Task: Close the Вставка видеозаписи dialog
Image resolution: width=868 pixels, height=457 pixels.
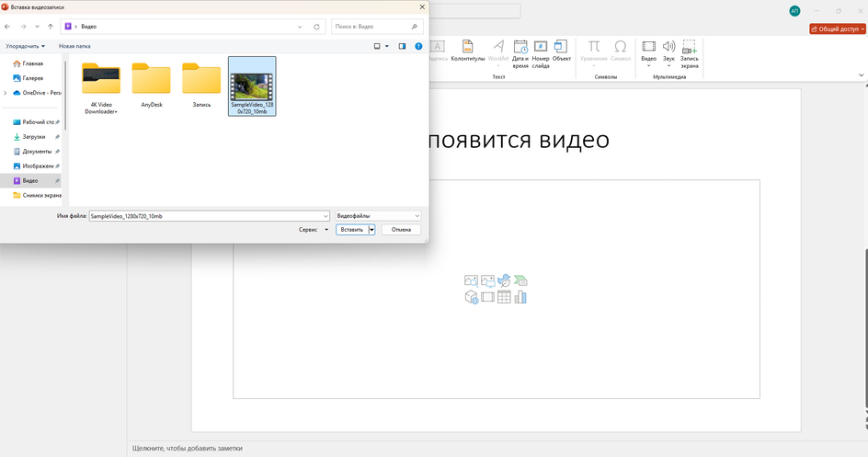Action: click(x=422, y=7)
